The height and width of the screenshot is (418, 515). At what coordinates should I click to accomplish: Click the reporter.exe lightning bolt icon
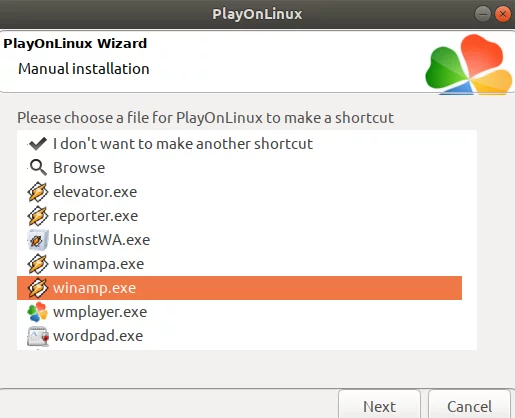[x=38, y=216]
